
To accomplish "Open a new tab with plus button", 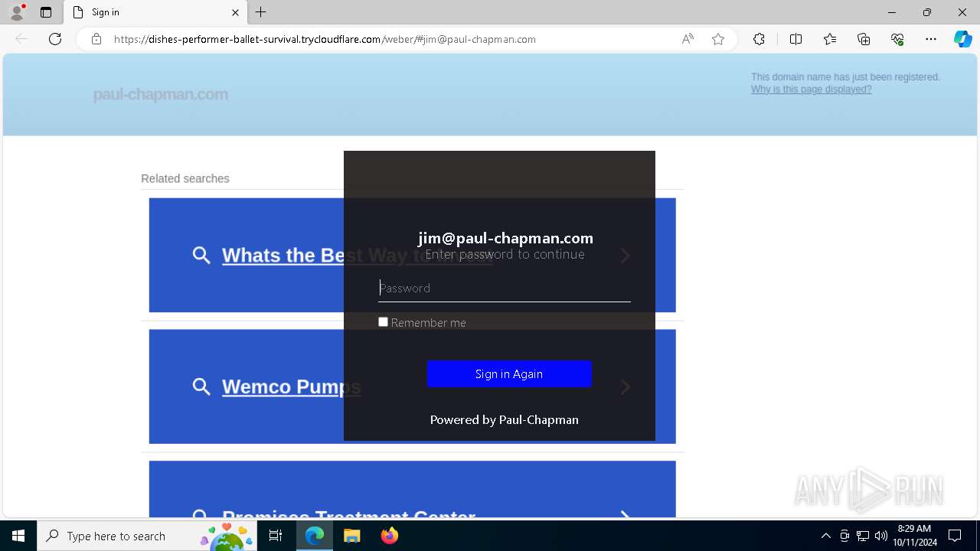I will tap(261, 12).
